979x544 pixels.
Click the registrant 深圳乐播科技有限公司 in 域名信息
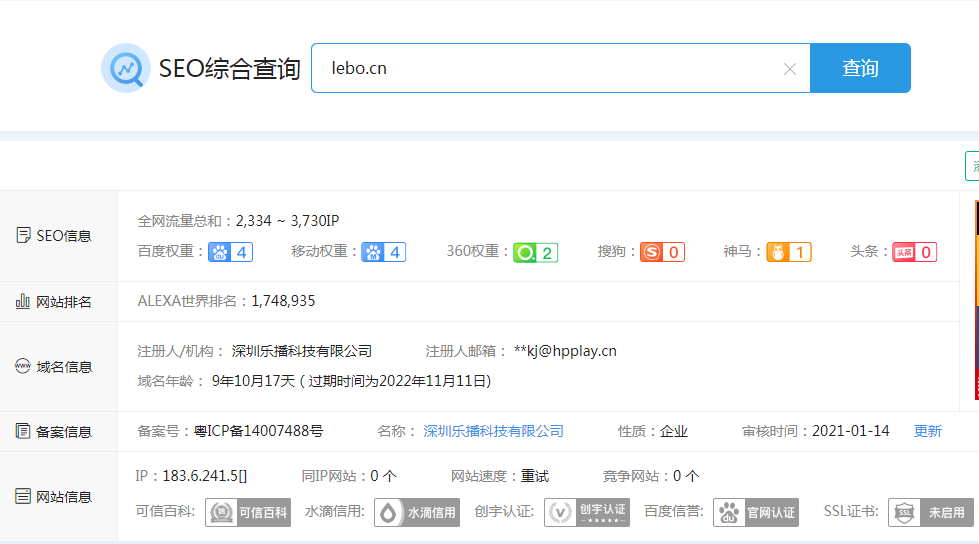(302, 351)
